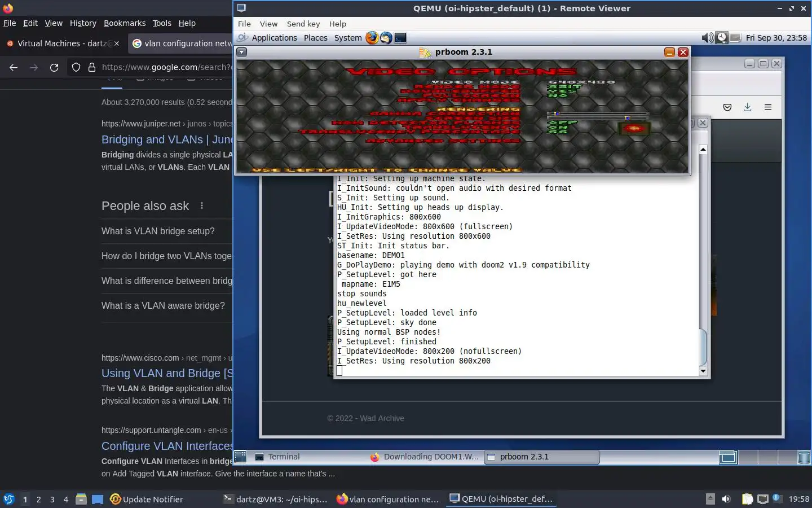Open the Using VLAN and Bridge Cisco result
This screenshot has height=508, width=812.
click(x=167, y=373)
